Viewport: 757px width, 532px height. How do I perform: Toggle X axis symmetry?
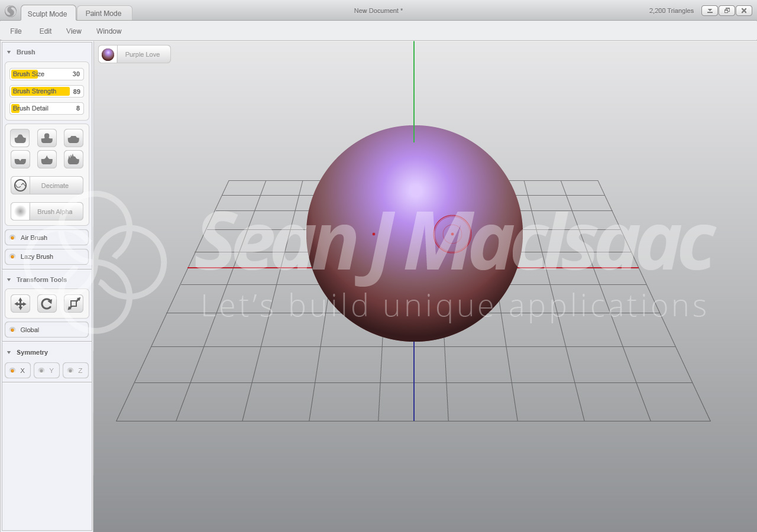click(18, 371)
